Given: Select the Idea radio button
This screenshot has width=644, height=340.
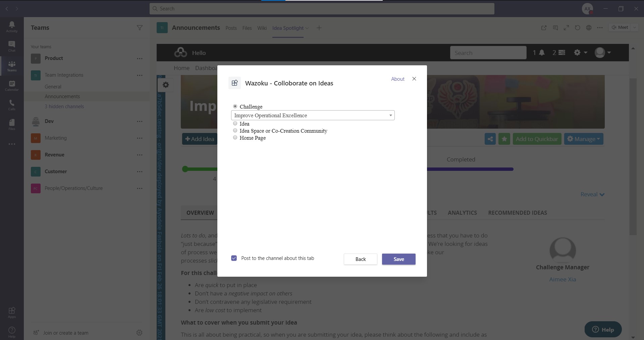Looking at the screenshot, I should (235, 123).
